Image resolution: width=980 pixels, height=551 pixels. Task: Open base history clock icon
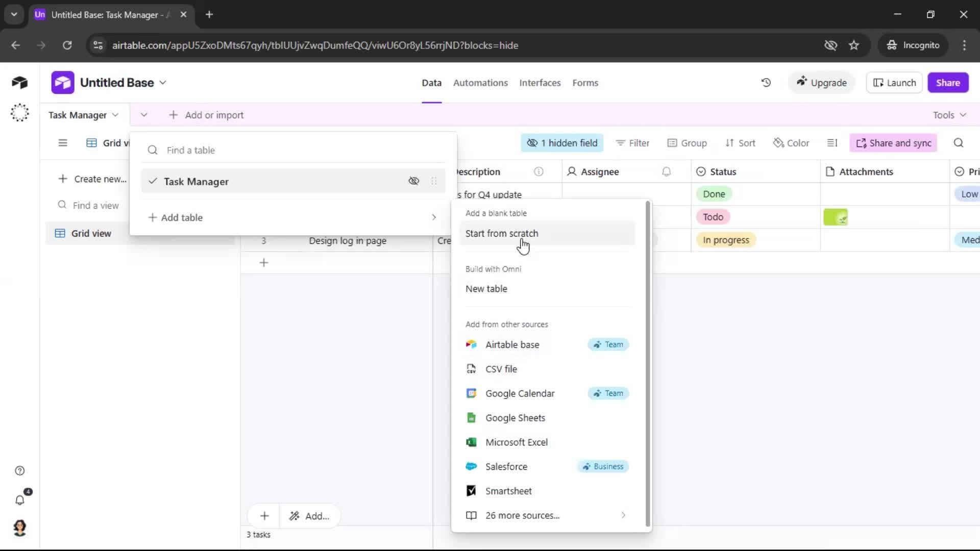pyautogui.click(x=766, y=83)
